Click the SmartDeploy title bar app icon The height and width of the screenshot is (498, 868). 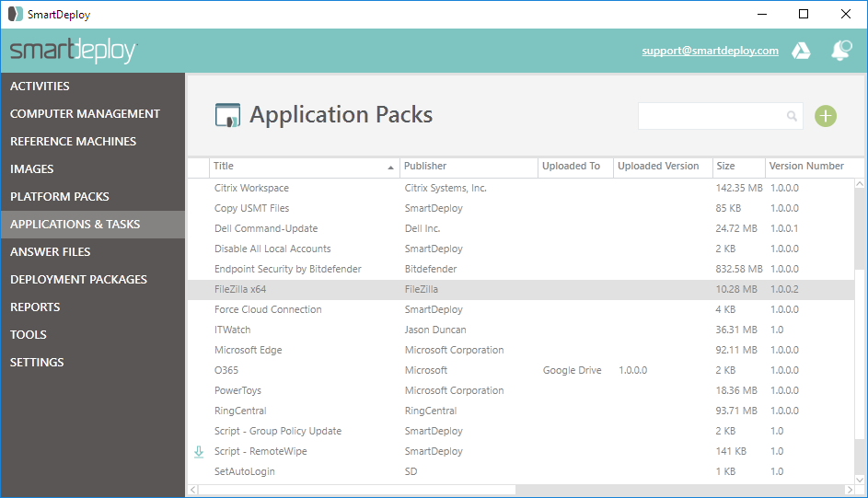[16, 14]
